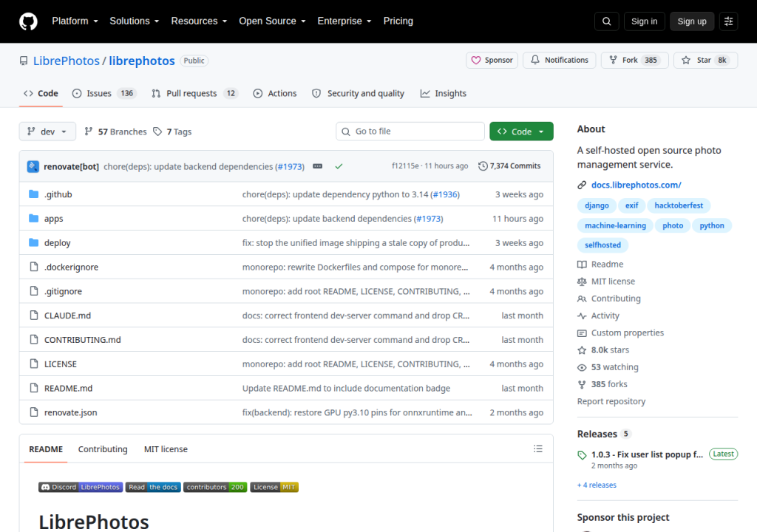Open the .gitignore file

click(64, 291)
